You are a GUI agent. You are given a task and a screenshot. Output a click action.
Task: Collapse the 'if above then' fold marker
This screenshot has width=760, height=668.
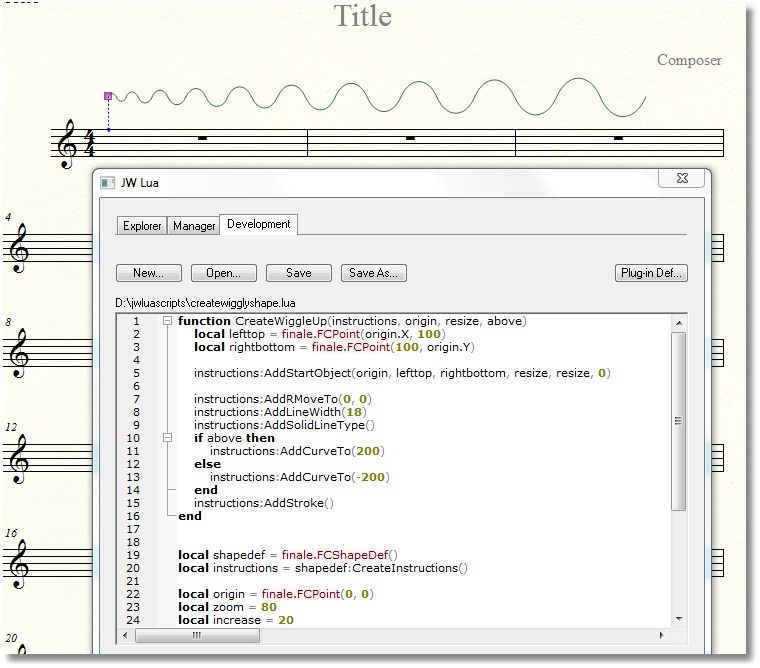167,438
